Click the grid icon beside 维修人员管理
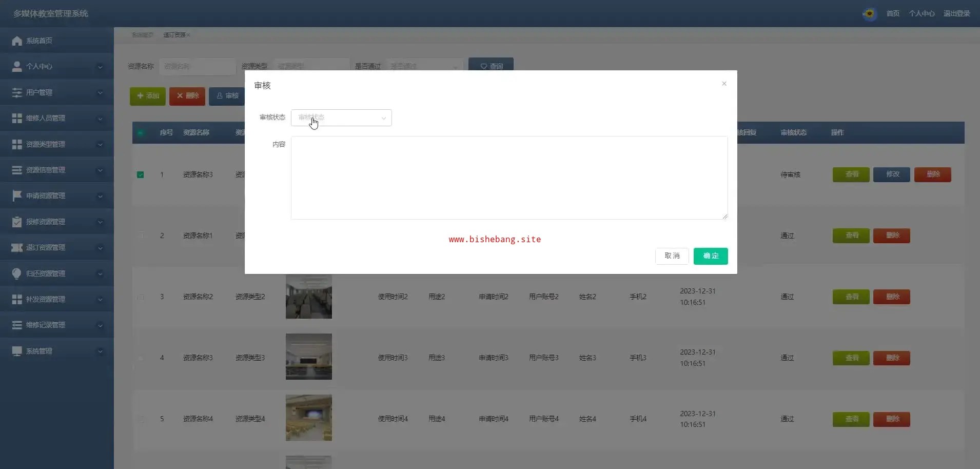Screen dimensions: 980x469 [x=17, y=118]
